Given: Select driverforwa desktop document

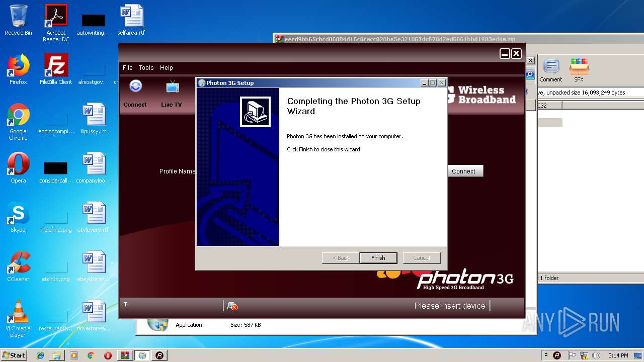Looking at the screenshot, I should pyautogui.click(x=94, y=316).
